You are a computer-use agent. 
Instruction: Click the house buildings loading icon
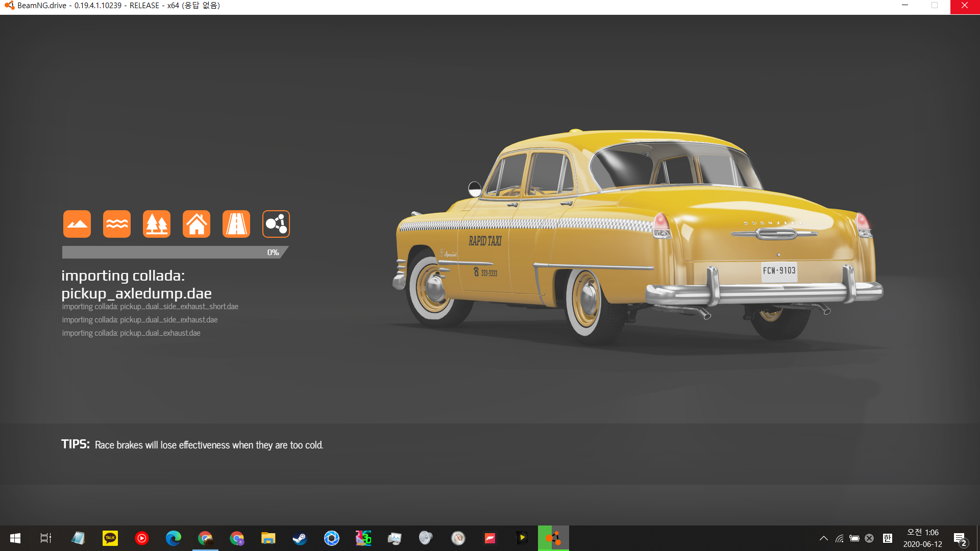click(197, 224)
